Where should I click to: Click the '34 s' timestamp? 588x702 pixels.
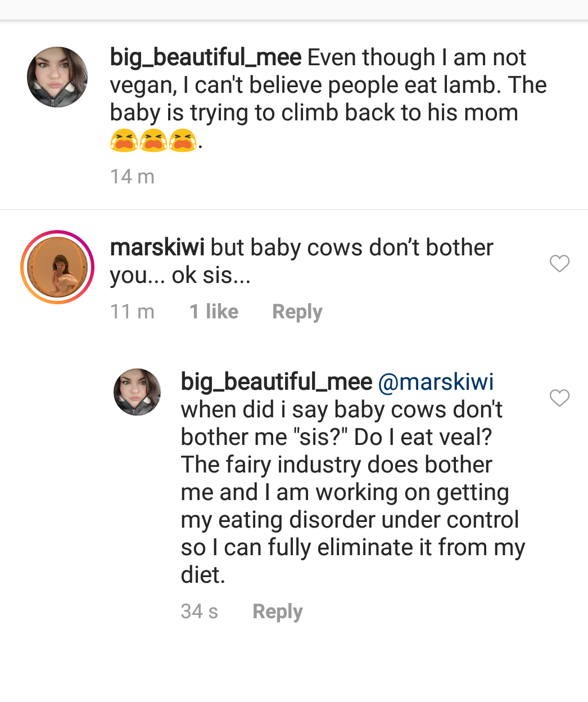(200, 611)
